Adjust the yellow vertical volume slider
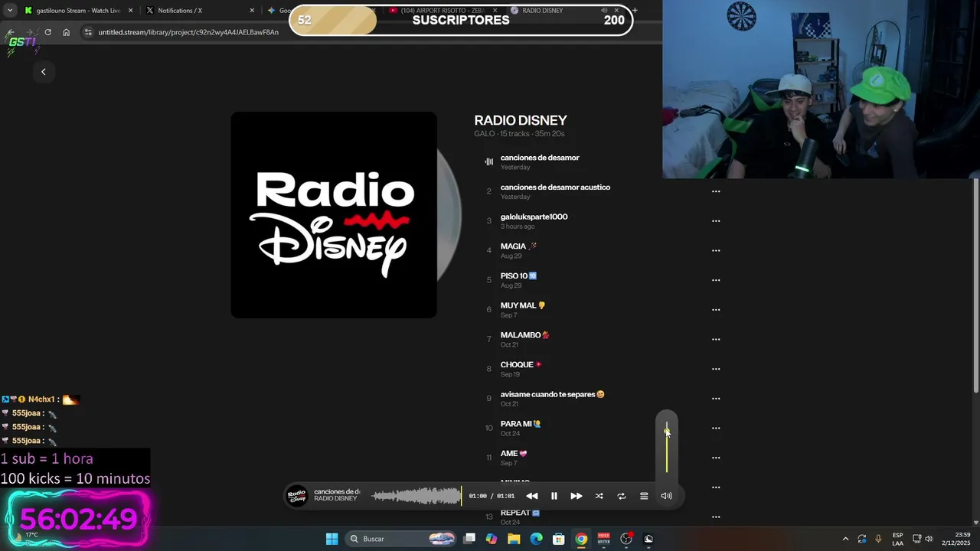This screenshot has width=980, height=551. [x=667, y=448]
